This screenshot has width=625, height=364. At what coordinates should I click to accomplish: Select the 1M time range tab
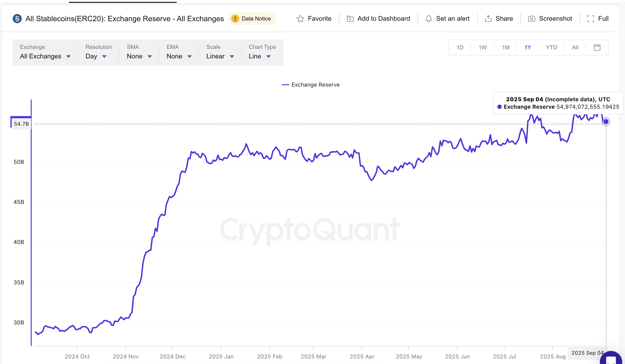[x=506, y=47]
